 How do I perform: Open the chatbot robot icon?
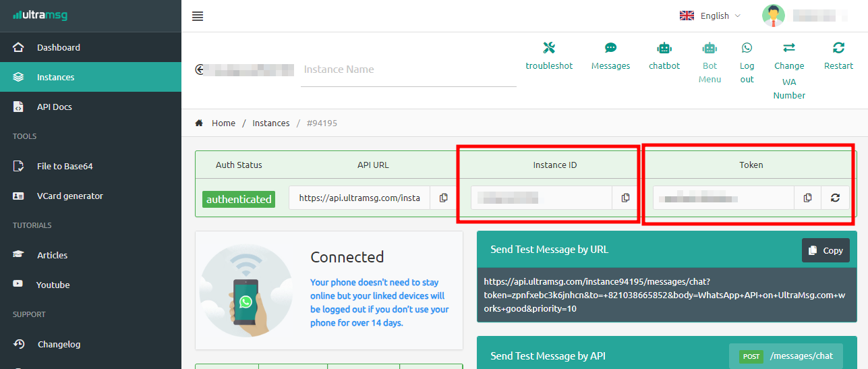(664, 48)
